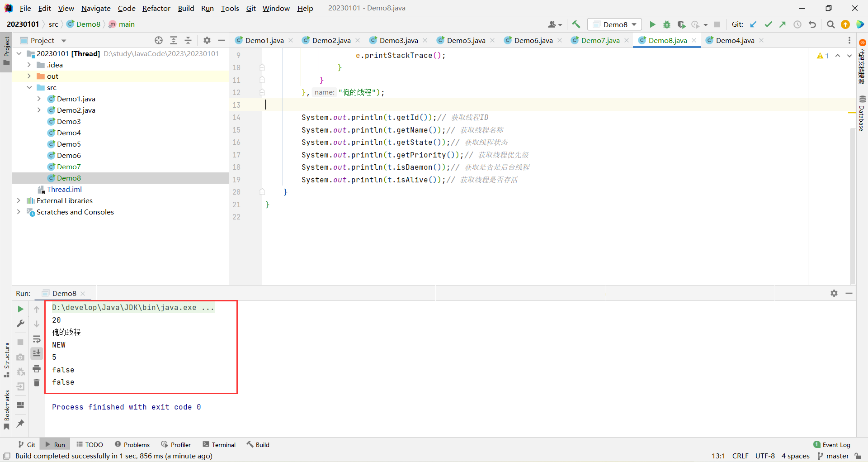Click the warning indicator in editor
Viewport: 868px width, 462px height.
tap(823, 56)
